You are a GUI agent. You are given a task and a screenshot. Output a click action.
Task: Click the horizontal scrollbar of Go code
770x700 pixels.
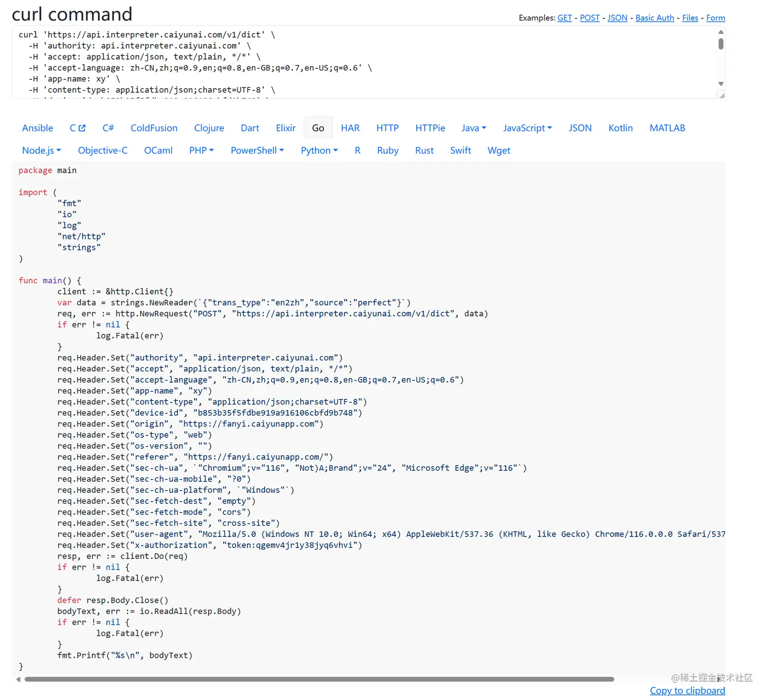tap(319, 679)
